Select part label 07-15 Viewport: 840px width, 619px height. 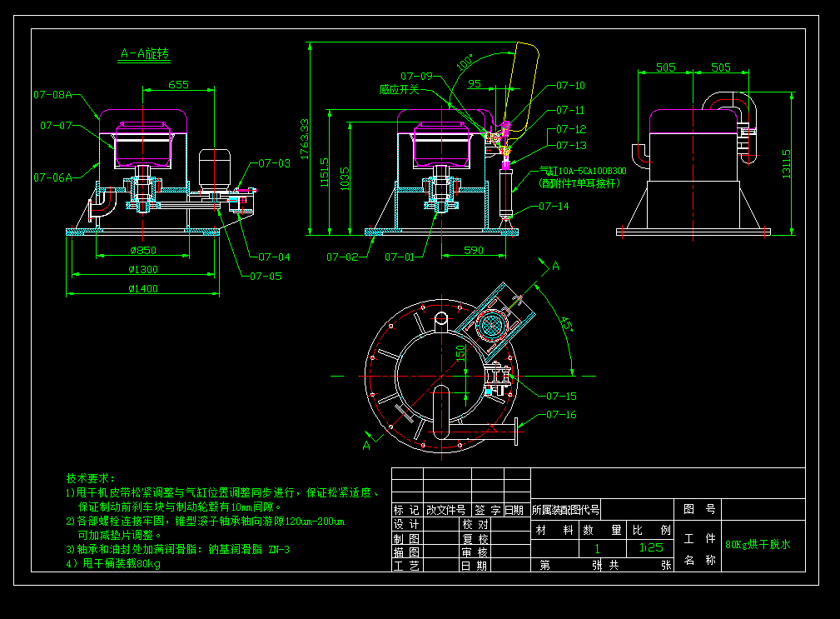[561, 397]
